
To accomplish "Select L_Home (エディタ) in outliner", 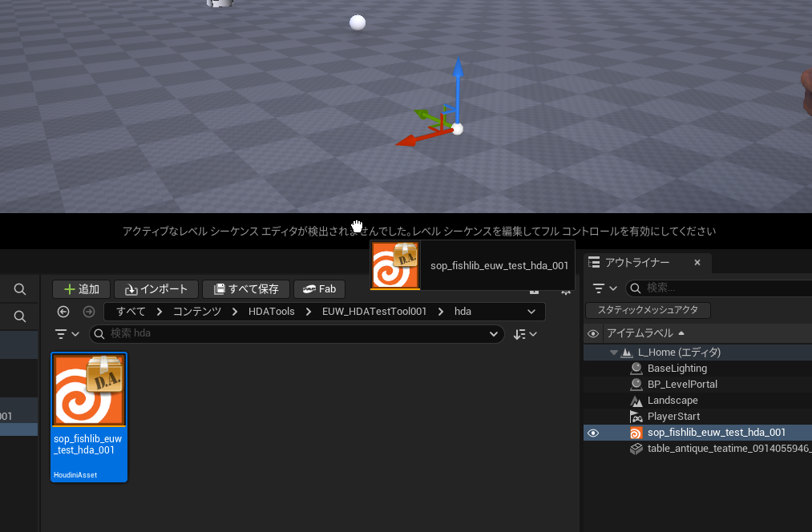I will [x=679, y=353].
